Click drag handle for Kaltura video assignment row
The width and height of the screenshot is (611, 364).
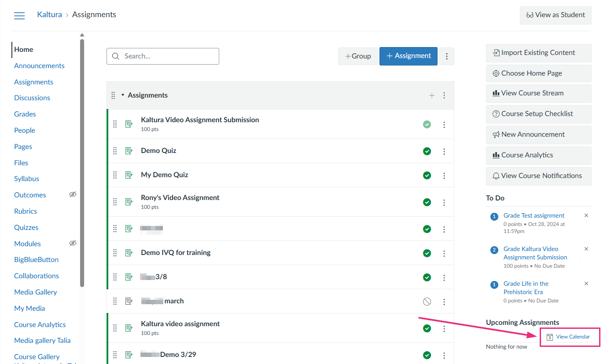click(115, 328)
